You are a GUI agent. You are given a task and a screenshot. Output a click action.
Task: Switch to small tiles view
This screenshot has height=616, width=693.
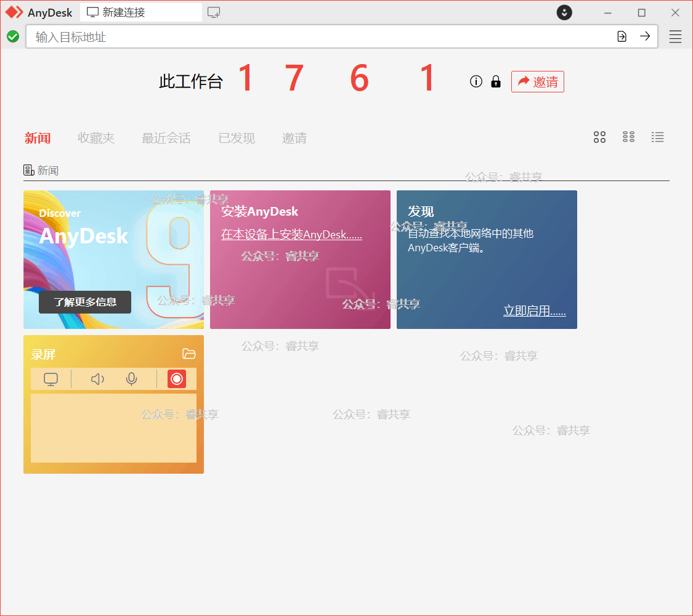coord(628,137)
